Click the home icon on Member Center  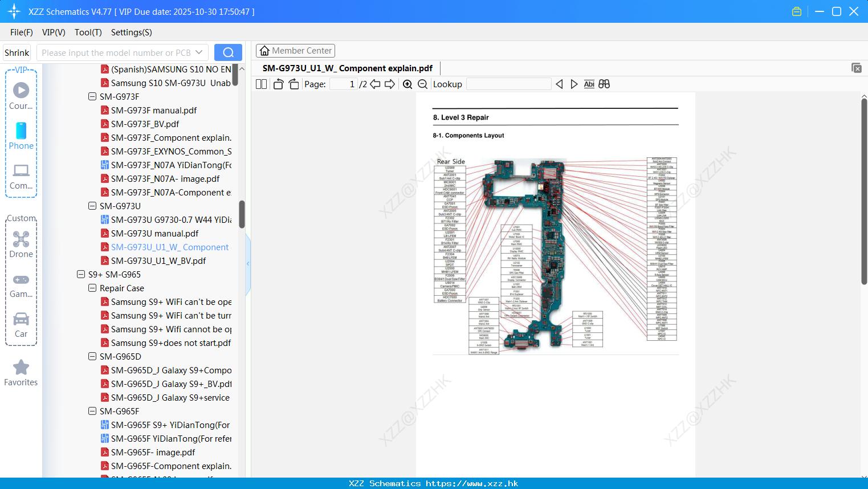pos(264,51)
